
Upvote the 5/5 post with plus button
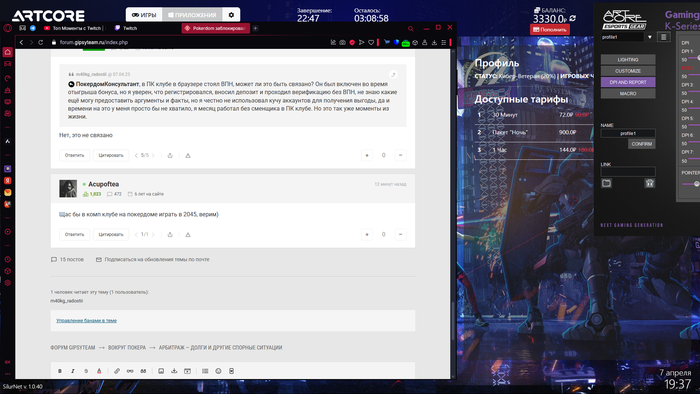point(367,155)
